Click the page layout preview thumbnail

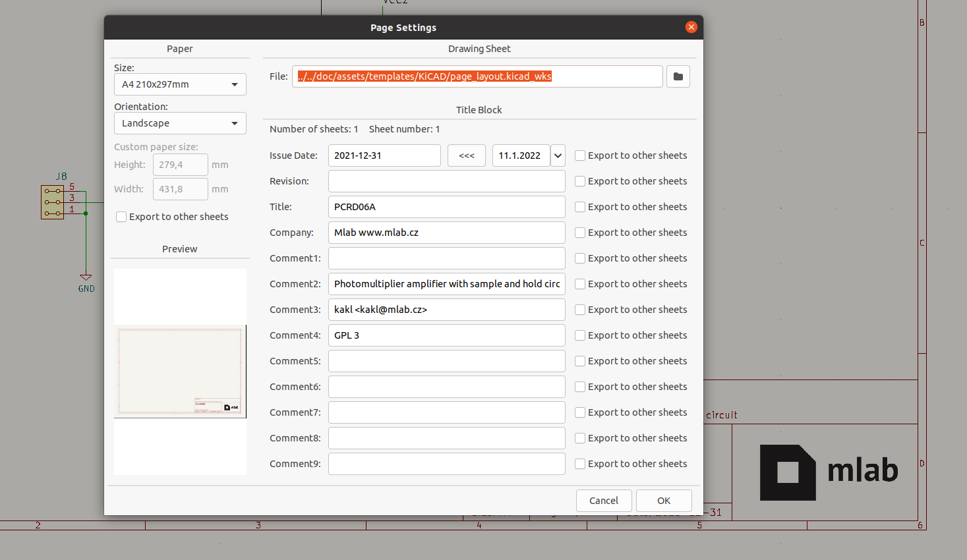tap(180, 371)
